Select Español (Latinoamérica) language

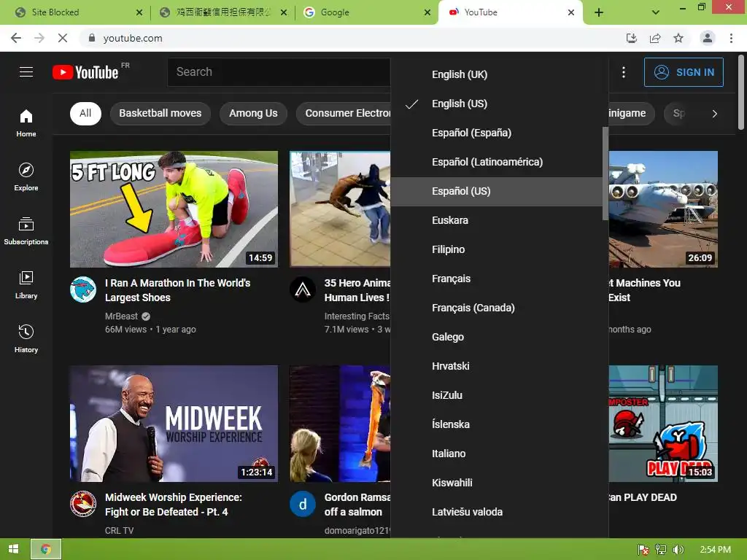tap(496, 162)
